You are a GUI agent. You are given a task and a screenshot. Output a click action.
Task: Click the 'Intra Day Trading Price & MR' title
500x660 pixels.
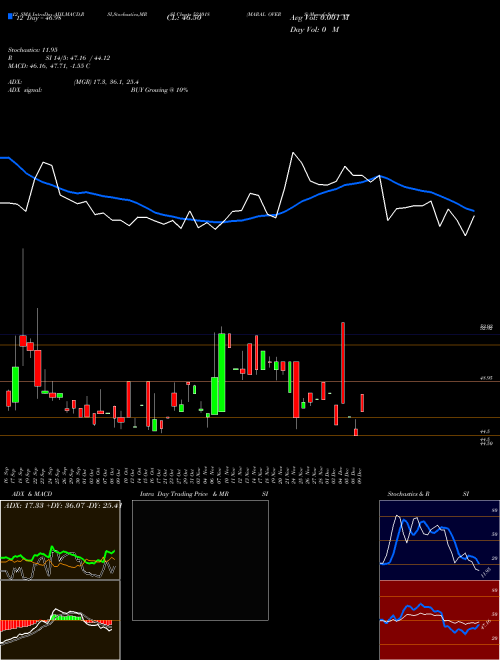pyautogui.click(x=184, y=494)
